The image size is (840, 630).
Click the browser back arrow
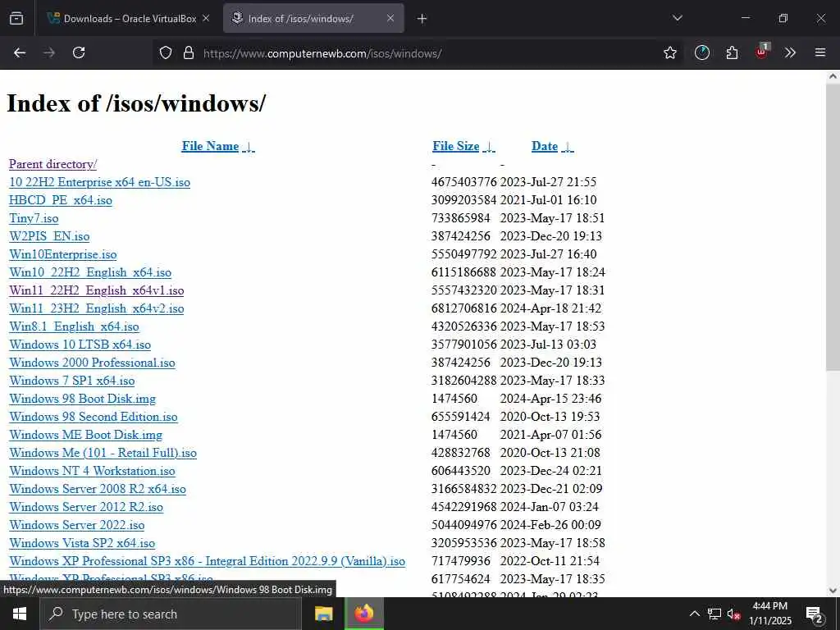point(20,52)
